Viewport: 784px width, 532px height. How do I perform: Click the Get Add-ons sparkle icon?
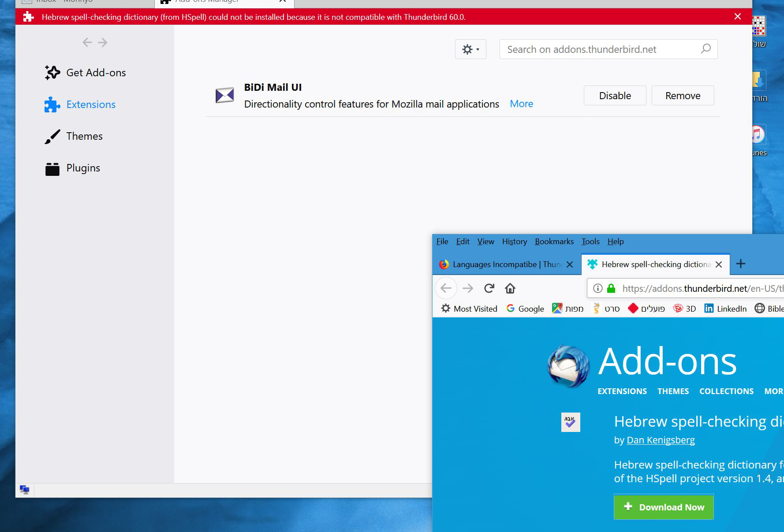[x=52, y=73]
